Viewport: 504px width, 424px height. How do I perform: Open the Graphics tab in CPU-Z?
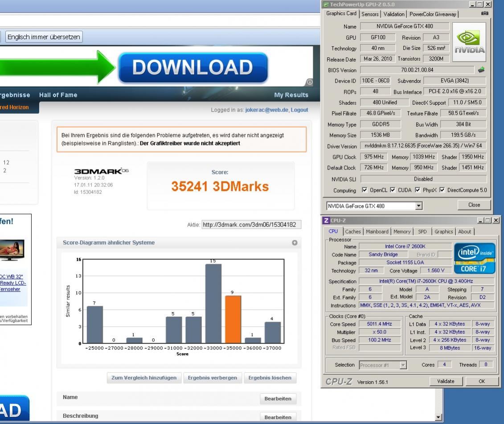443,231
